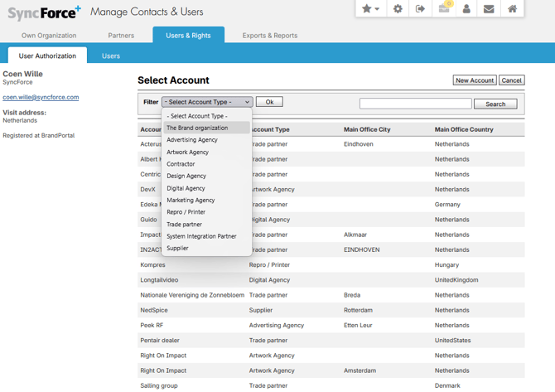Image resolution: width=555 pixels, height=392 pixels.
Task: Open the user profile icon
Action: click(466, 9)
